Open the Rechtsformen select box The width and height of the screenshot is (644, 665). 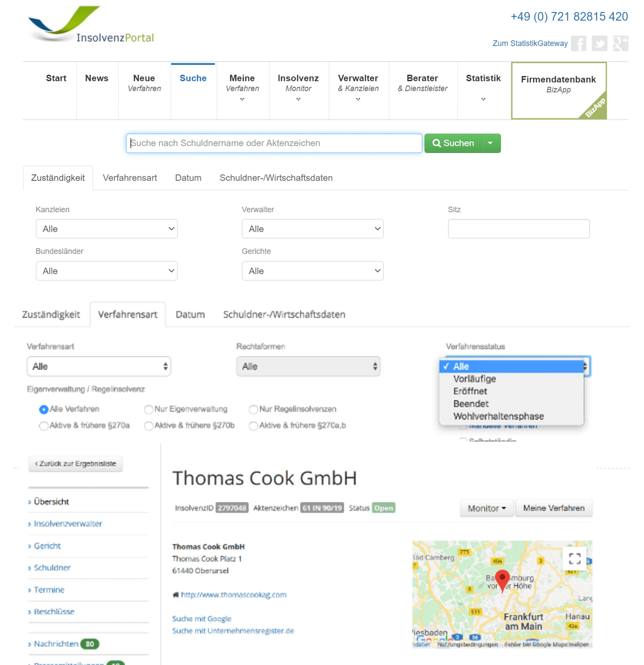pyautogui.click(x=308, y=366)
